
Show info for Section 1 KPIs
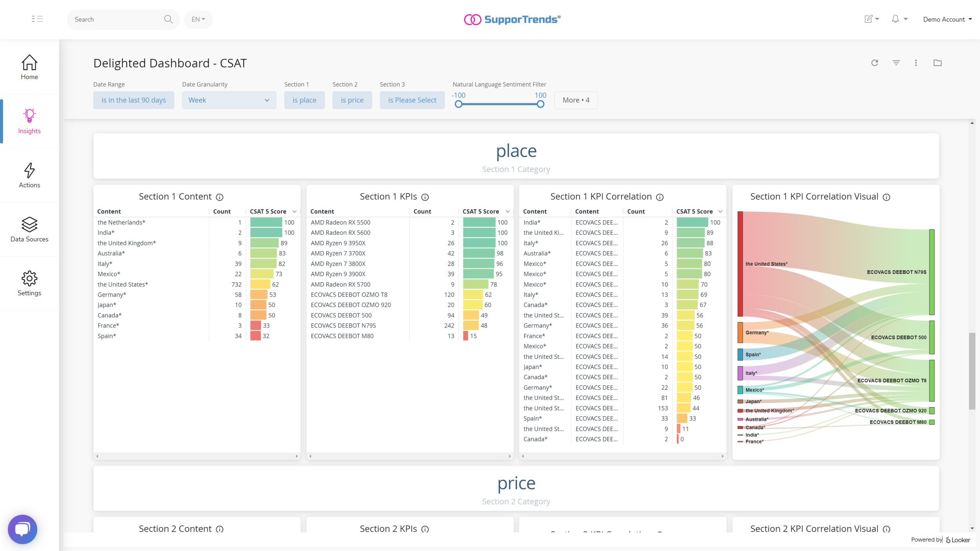[x=425, y=197]
